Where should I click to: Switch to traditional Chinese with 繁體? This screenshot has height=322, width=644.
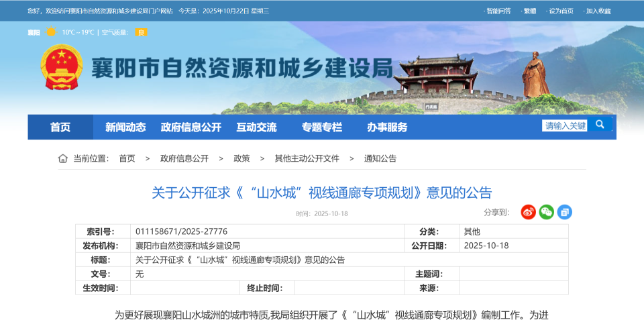pyautogui.click(x=529, y=11)
